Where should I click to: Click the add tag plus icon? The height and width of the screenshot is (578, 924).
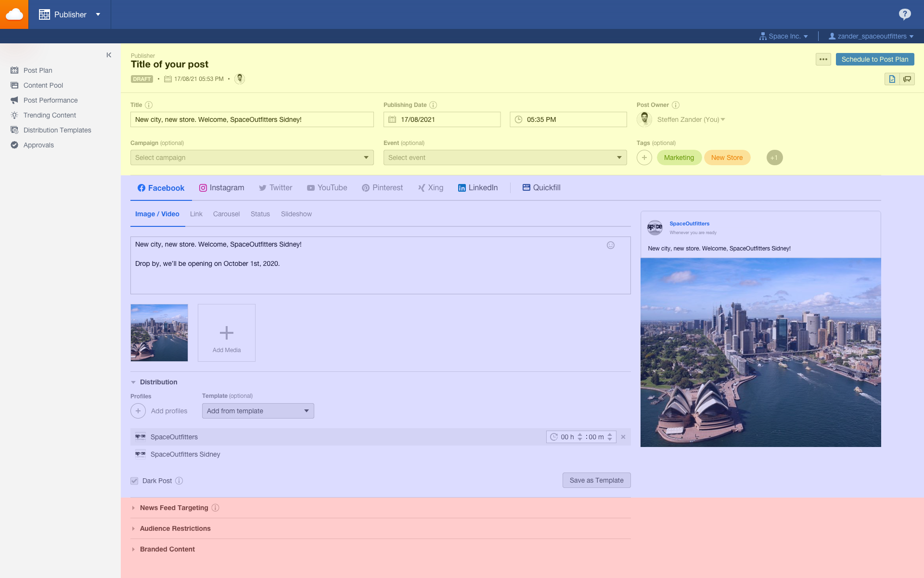click(x=644, y=158)
